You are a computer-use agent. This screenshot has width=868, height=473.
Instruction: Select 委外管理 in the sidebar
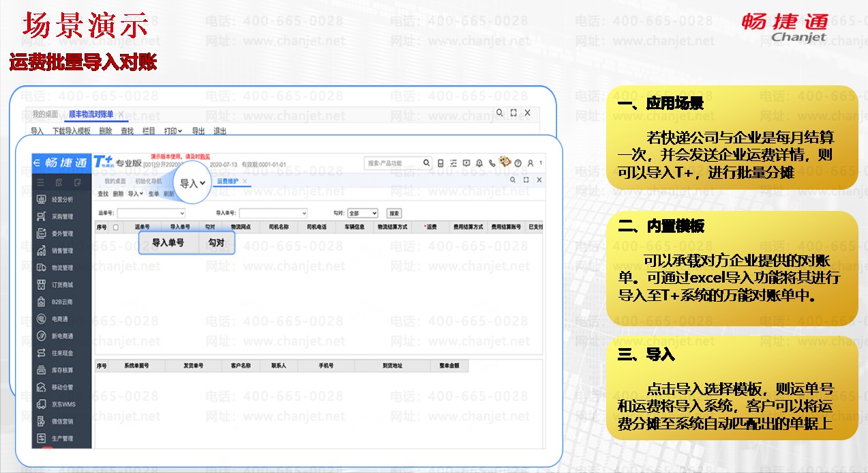55,233
